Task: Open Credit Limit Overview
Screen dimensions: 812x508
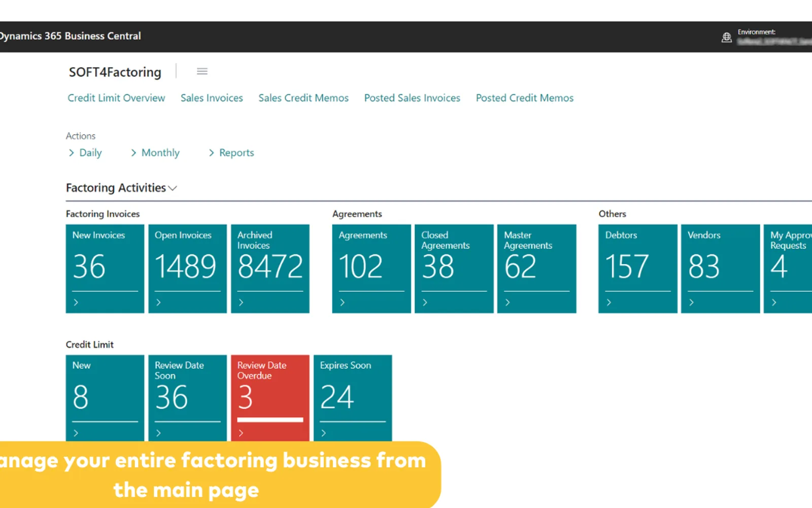Action: click(x=116, y=98)
